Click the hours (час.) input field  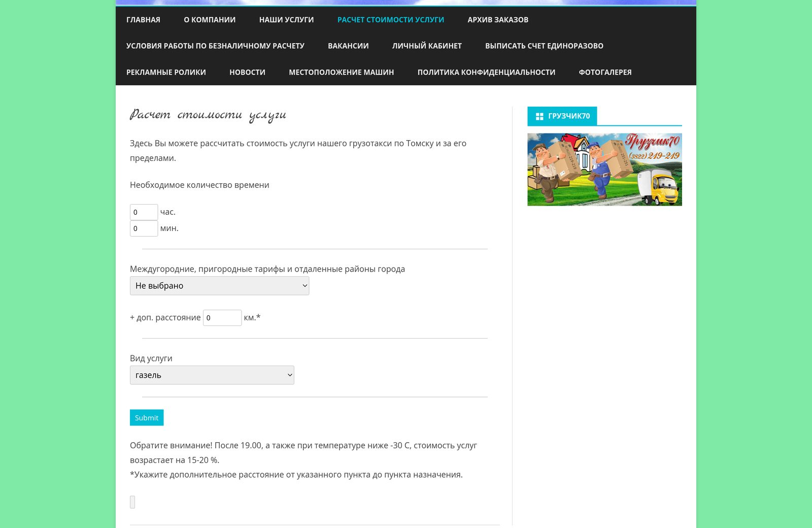tap(144, 212)
